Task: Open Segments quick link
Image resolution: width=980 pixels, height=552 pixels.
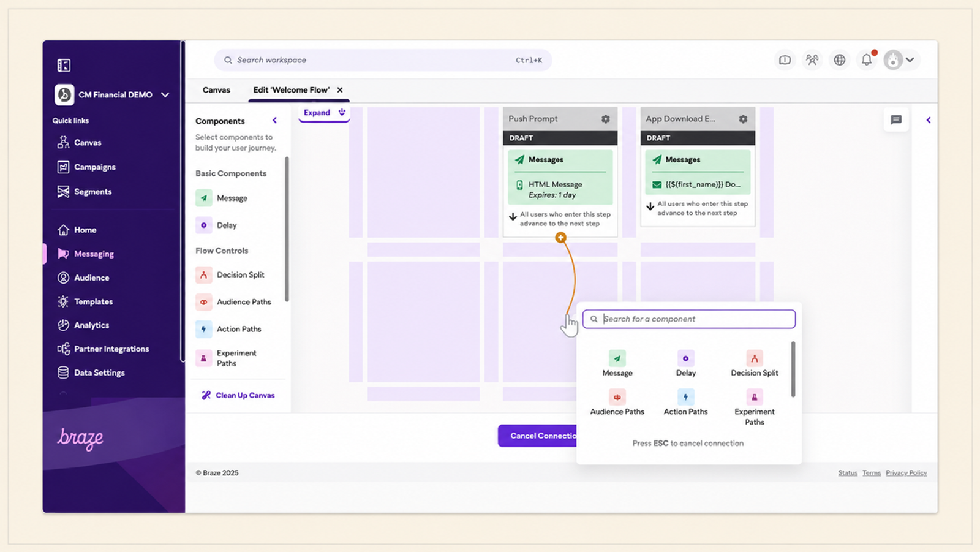Action: click(x=85, y=192)
